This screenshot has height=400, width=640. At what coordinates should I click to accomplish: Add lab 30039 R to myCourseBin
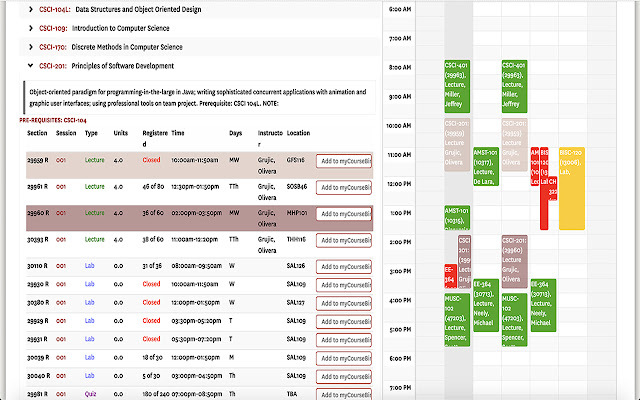[344, 358]
